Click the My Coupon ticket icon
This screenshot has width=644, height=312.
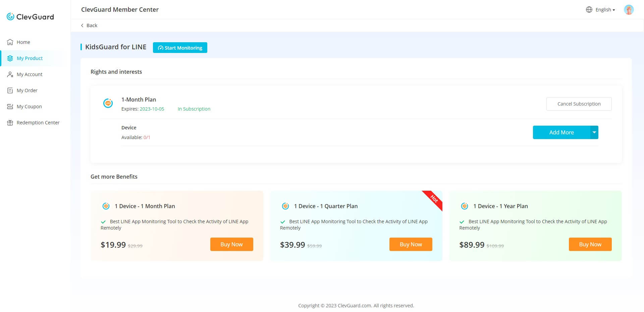[10, 107]
